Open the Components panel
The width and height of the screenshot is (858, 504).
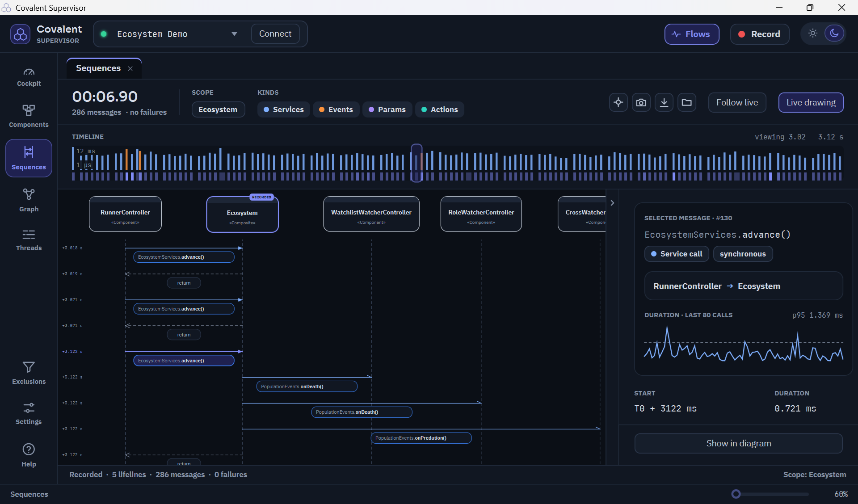pos(29,116)
